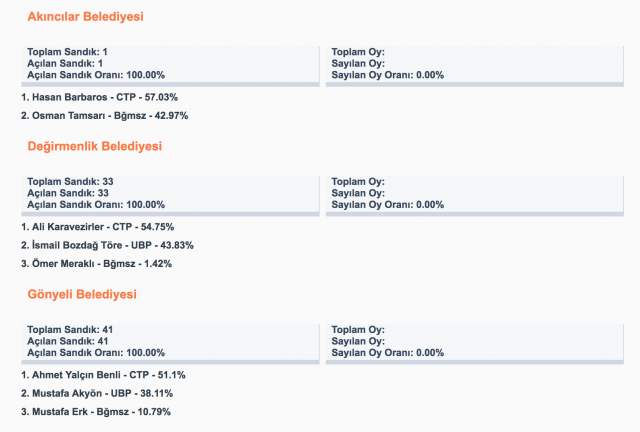
Task: Click Açılan Sandık Oranı under Akıncılar
Action: pyautogui.click(x=96, y=75)
